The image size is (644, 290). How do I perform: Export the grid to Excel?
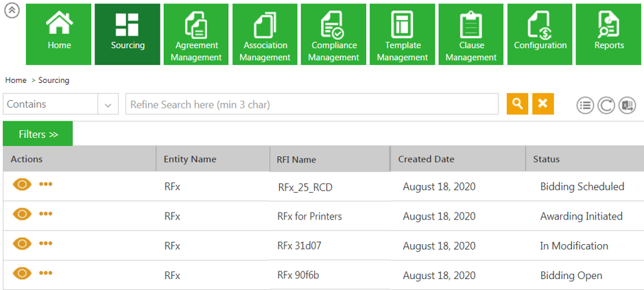[x=627, y=105]
